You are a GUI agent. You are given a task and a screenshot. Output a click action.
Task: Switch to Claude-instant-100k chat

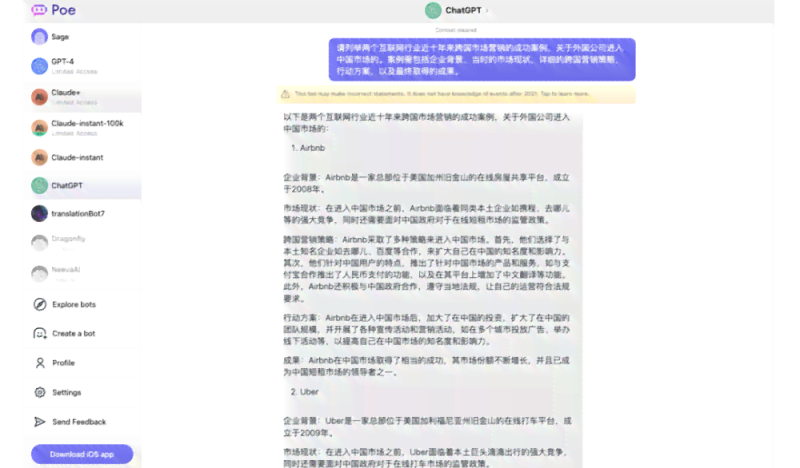[84, 128]
